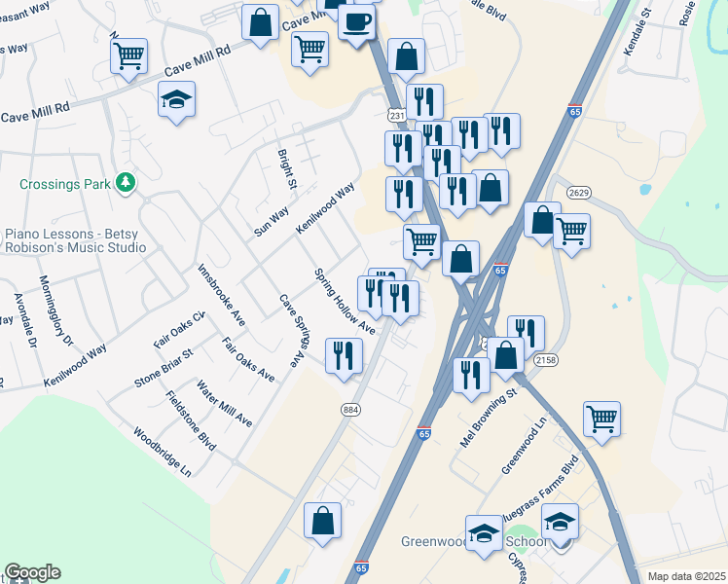The height and width of the screenshot is (584, 728).
Task: Click the Greenwood School label
Action: pyautogui.click(x=475, y=541)
